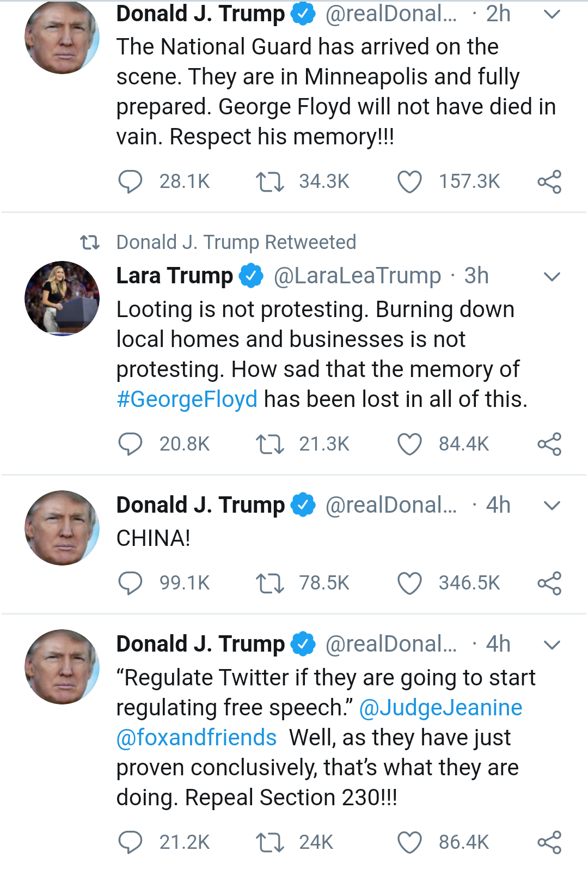The height and width of the screenshot is (869, 588).
Task: Share Lara Trump's tweet
Action: [x=549, y=444]
